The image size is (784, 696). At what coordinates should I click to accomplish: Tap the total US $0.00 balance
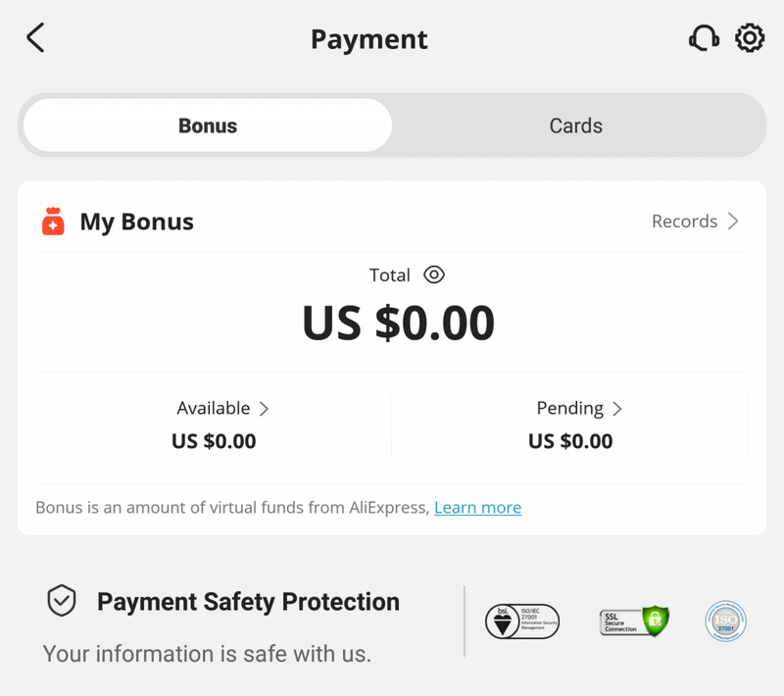click(x=399, y=323)
